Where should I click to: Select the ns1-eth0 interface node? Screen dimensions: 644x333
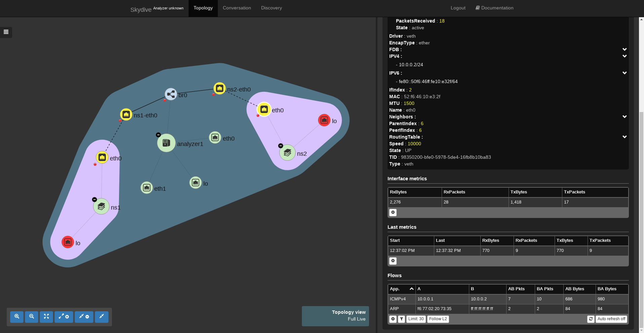(126, 115)
